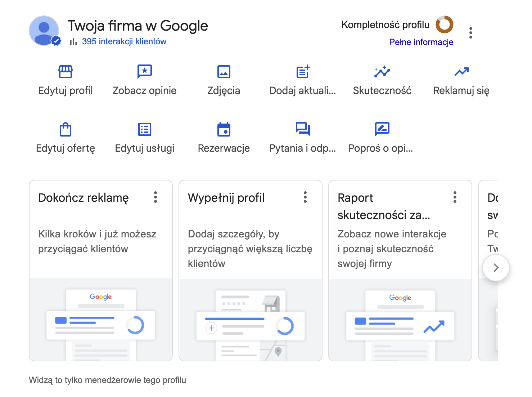Open the Raport skuteczności card menu
Viewport: 532px width, 397px height.
pos(455,197)
